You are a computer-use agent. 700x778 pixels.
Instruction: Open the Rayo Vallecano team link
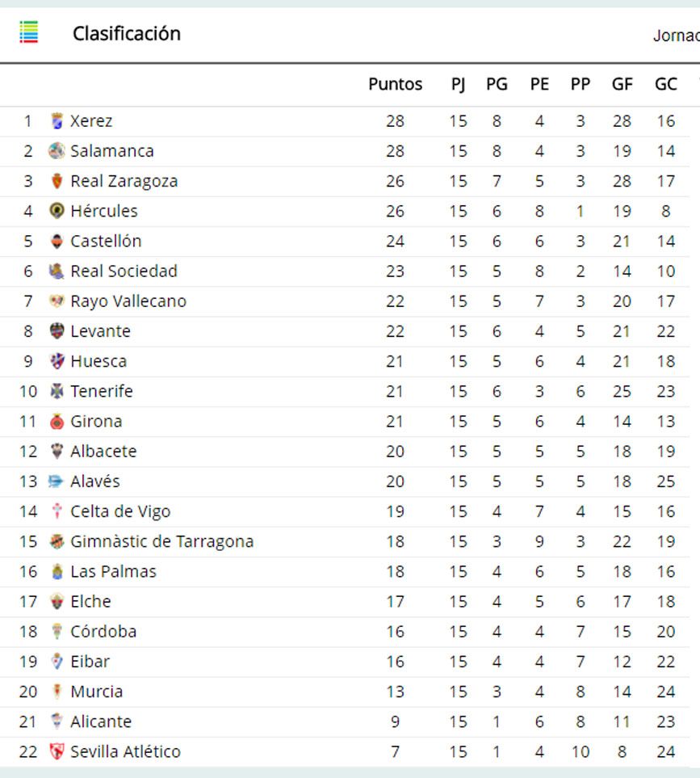pyautogui.click(x=128, y=301)
